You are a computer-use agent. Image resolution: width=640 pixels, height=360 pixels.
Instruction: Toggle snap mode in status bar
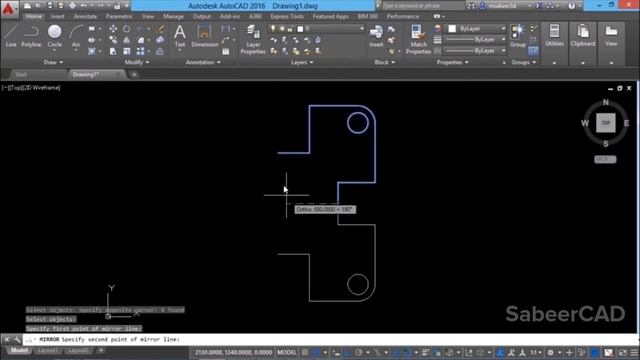pos(316,352)
